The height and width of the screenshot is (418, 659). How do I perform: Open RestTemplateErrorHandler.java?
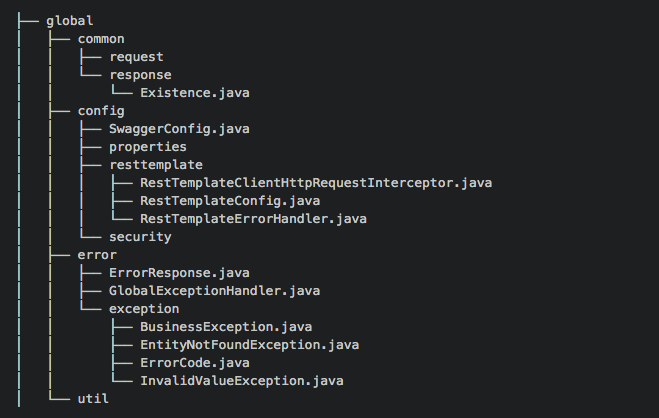coord(253,219)
